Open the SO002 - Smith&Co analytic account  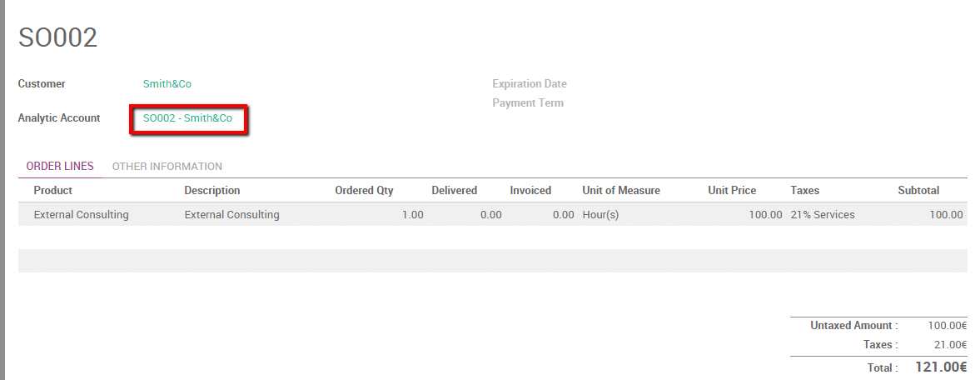187,118
